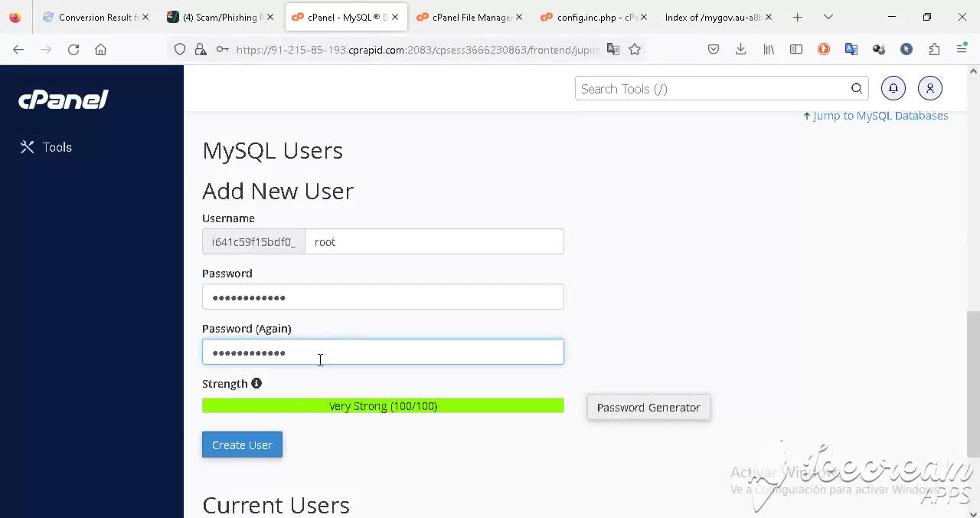Open Firefox Downloads icon

pos(740,49)
